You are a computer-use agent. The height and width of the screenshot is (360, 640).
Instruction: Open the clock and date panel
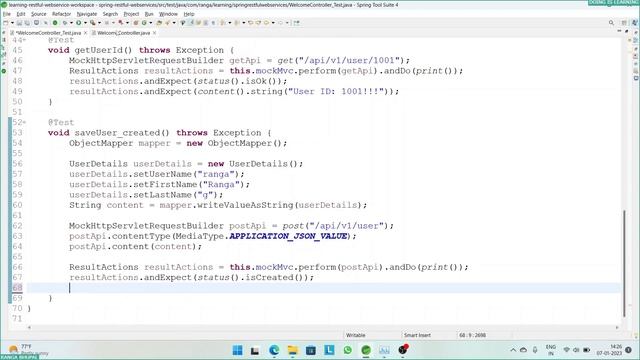(609, 350)
